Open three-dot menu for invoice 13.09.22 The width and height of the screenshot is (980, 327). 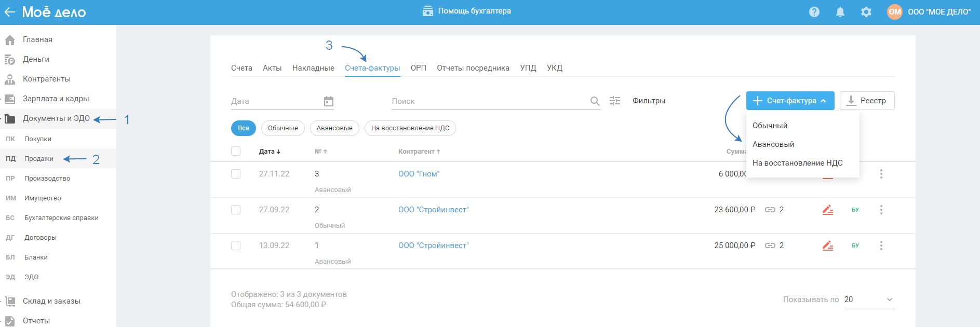(x=881, y=246)
